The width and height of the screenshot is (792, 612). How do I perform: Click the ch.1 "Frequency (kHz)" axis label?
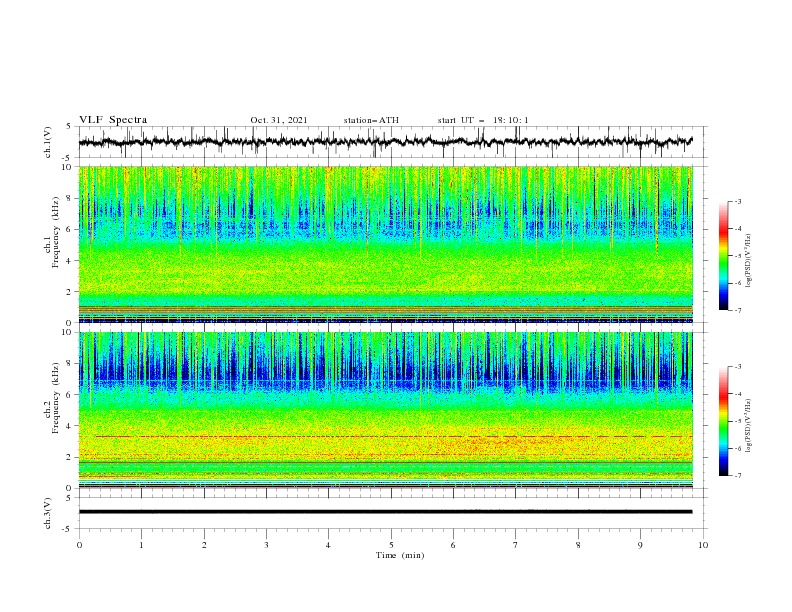56,233
